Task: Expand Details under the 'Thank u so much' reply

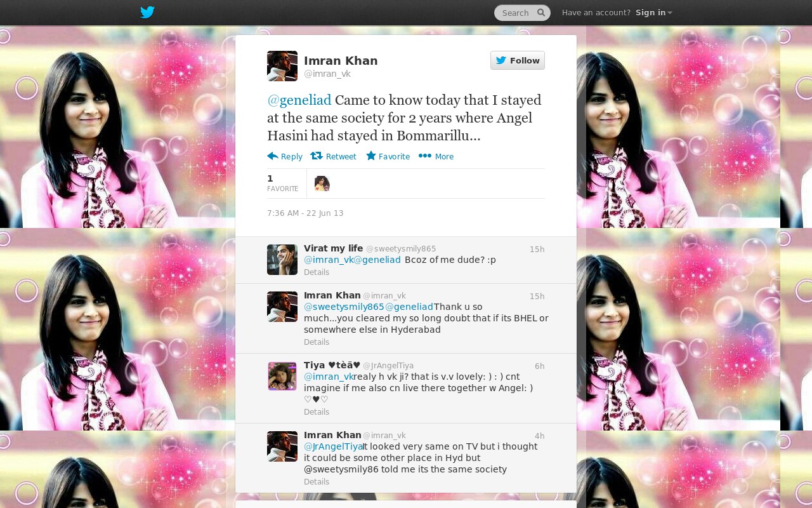Action: point(317,342)
